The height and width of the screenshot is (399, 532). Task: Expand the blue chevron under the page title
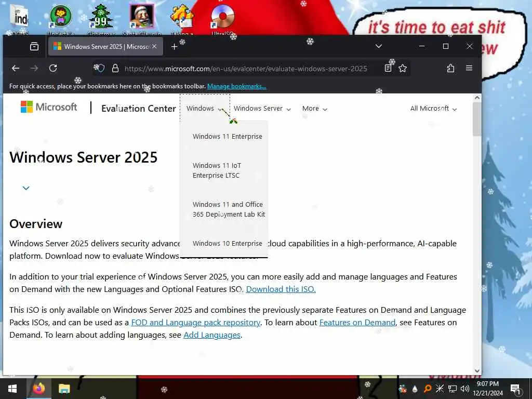pyautogui.click(x=26, y=188)
